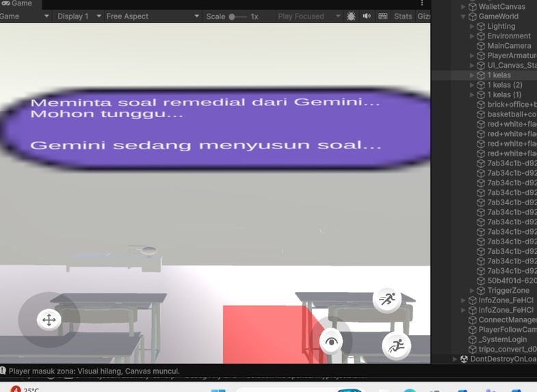Select MainCamera in the hierarchy

click(x=509, y=46)
